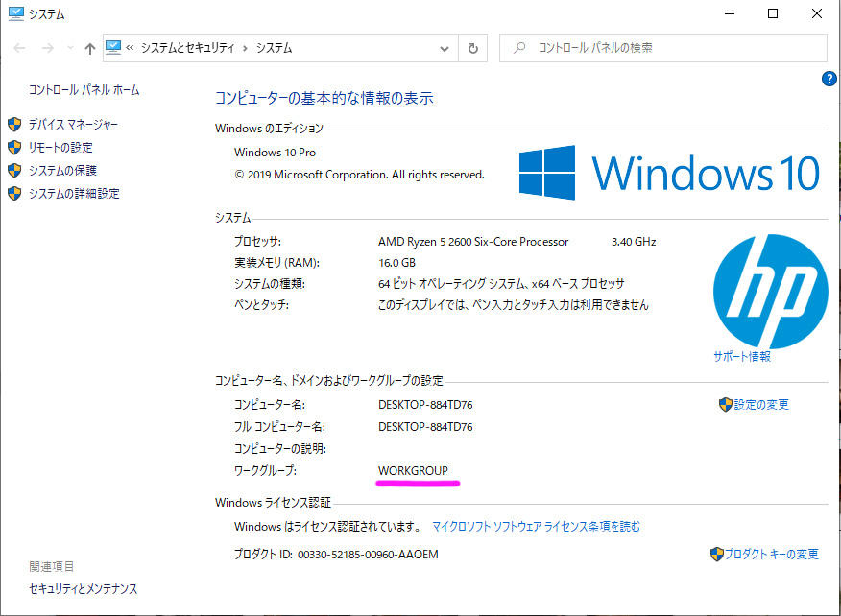Expand the « breadcrumb overflow chevron

pos(130,48)
